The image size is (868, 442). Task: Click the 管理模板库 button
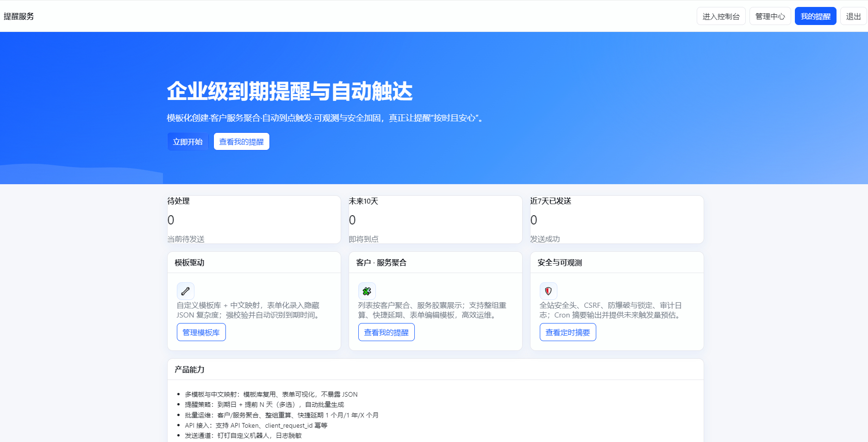201,332
